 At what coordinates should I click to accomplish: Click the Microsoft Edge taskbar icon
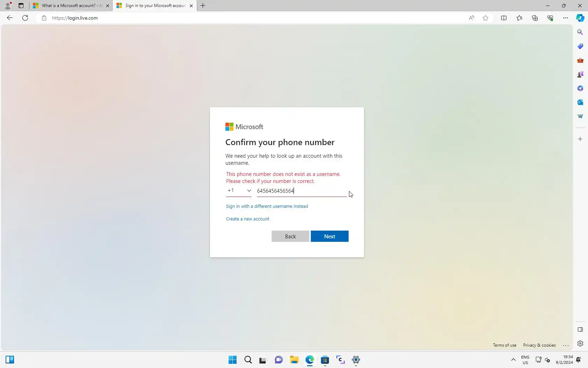pyautogui.click(x=310, y=360)
